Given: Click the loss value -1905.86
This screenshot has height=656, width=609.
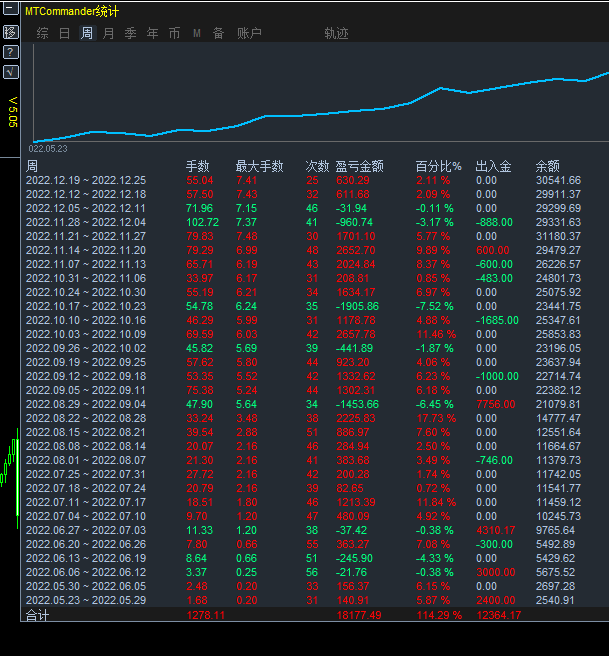Looking at the screenshot, I should 357,306.
